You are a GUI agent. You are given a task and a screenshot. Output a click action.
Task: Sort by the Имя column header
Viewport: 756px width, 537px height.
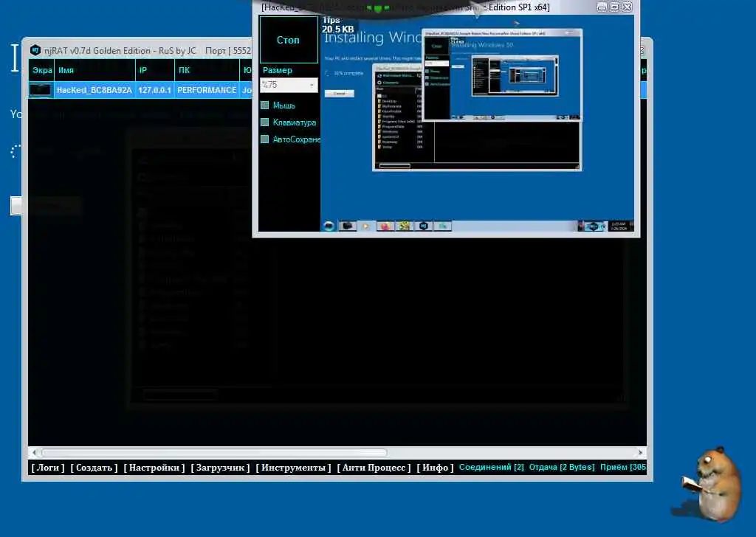point(95,70)
